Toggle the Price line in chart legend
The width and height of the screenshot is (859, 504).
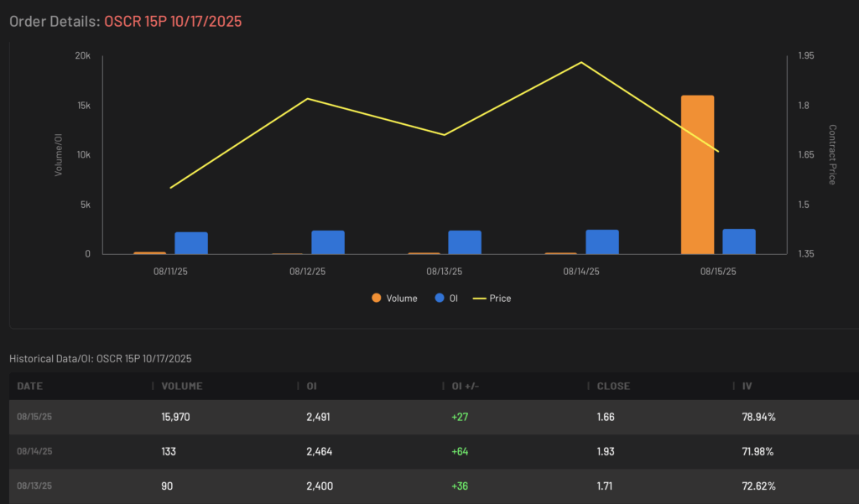(x=492, y=298)
